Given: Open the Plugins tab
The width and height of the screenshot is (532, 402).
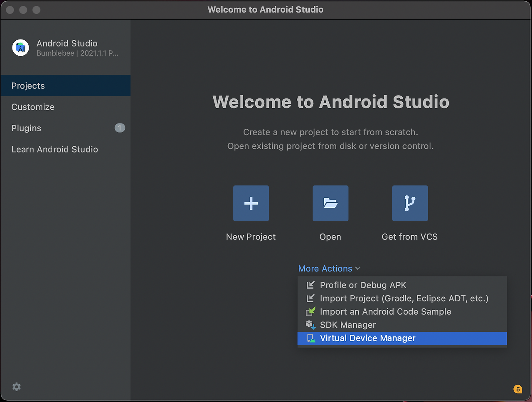Looking at the screenshot, I should 66,128.
